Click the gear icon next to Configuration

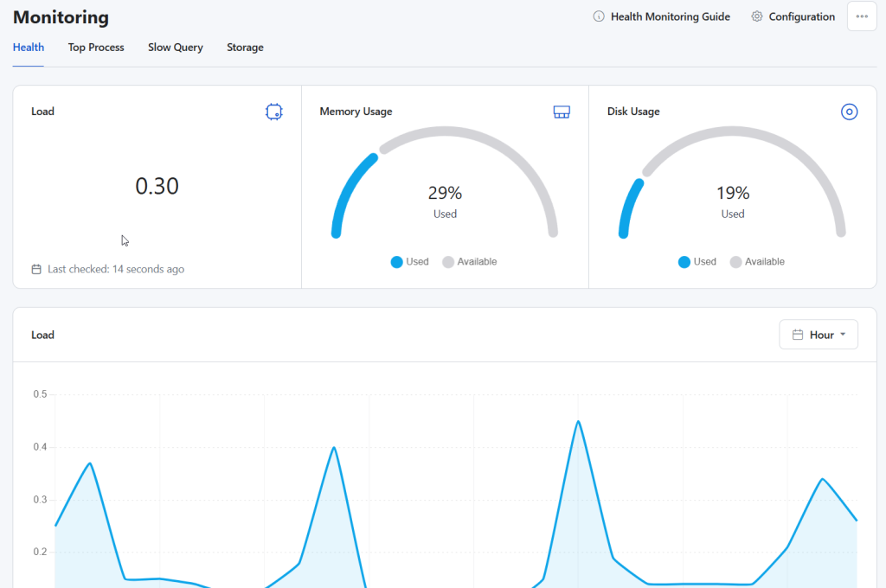tap(757, 16)
